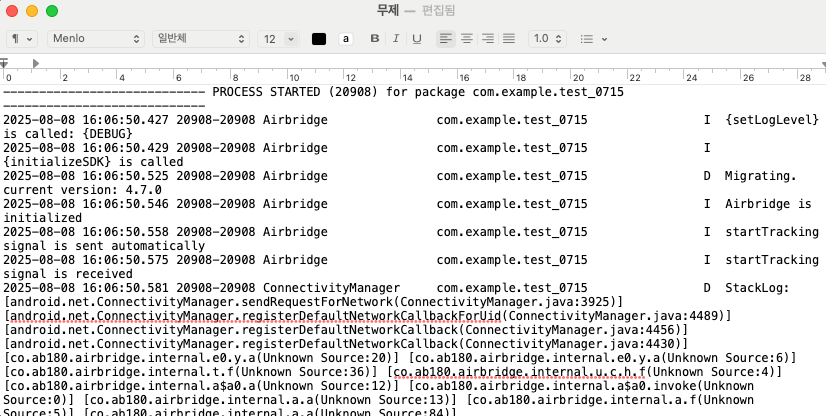Click the text 'signal is received'

[x=68, y=274]
